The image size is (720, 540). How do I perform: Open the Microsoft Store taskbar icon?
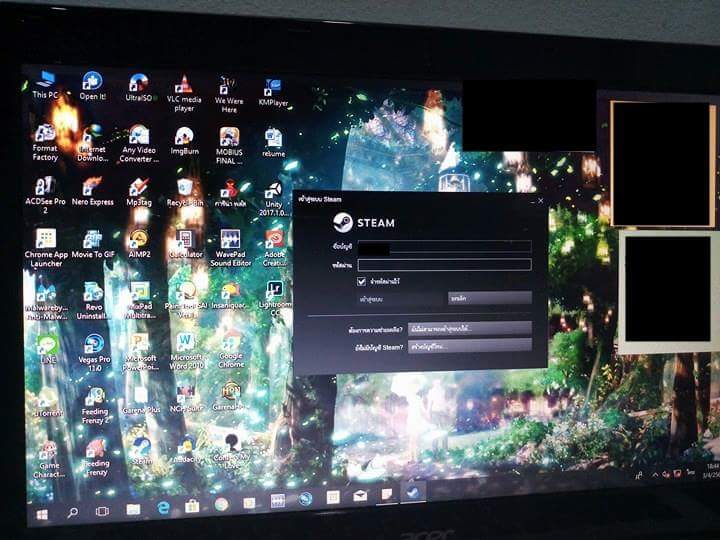[192, 506]
